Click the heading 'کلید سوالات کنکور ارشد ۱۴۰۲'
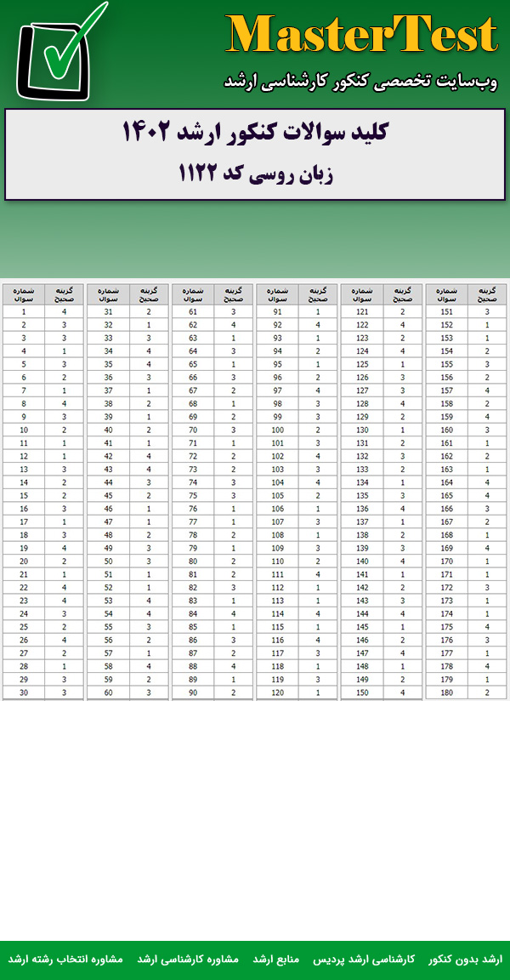The width and height of the screenshot is (510, 980). [x=255, y=134]
